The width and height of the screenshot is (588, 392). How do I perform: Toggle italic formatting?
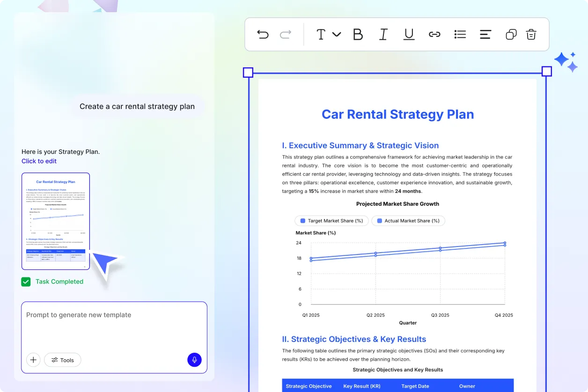coord(383,34)
